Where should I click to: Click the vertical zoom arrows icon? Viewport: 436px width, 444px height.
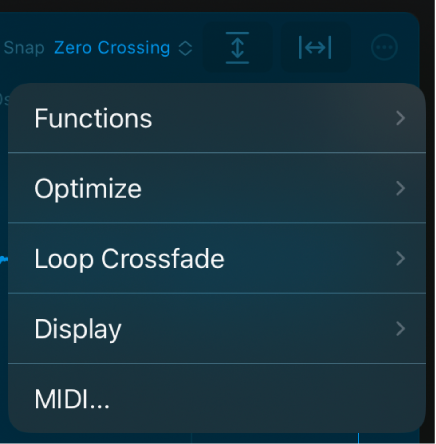point(237,48)
